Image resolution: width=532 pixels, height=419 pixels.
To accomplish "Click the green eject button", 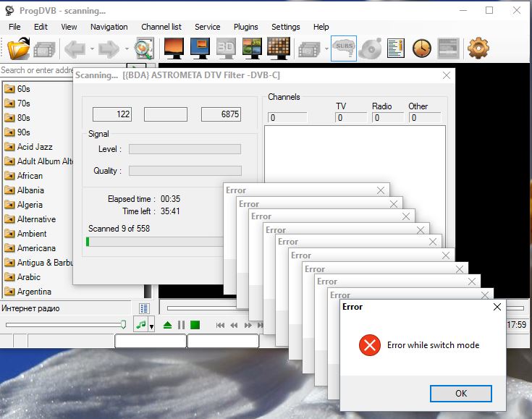I will 167,325.
